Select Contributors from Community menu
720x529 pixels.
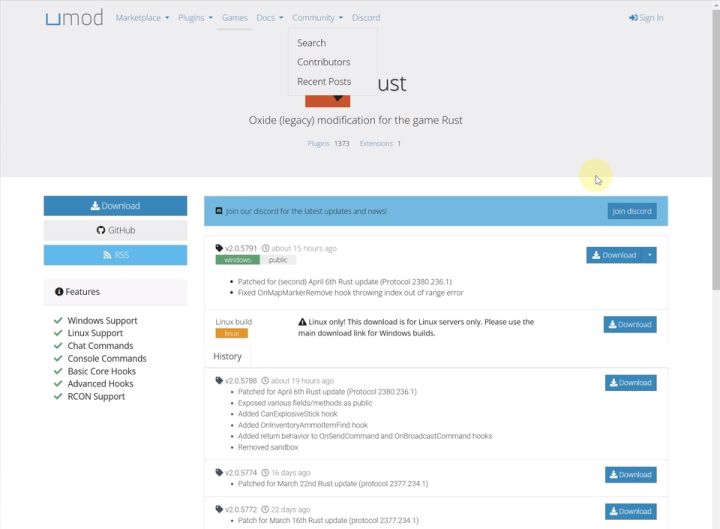323,62
